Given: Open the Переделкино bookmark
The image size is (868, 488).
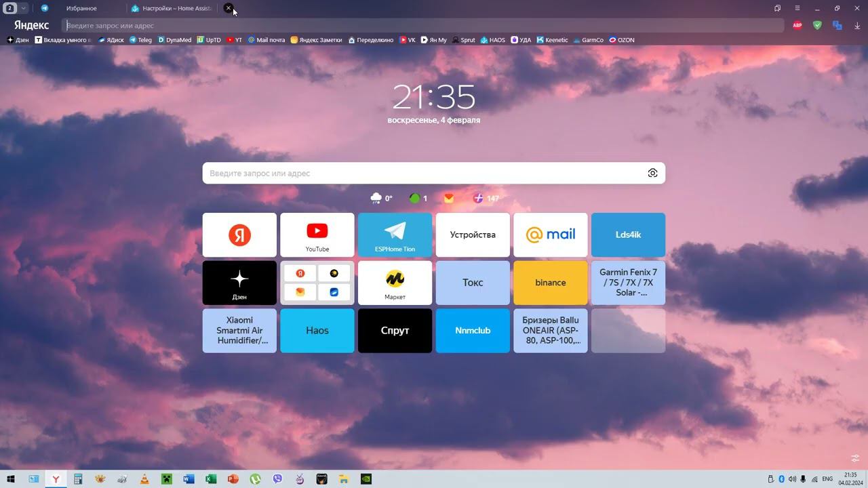Looking at the screenshot, I should pos(371,40).
